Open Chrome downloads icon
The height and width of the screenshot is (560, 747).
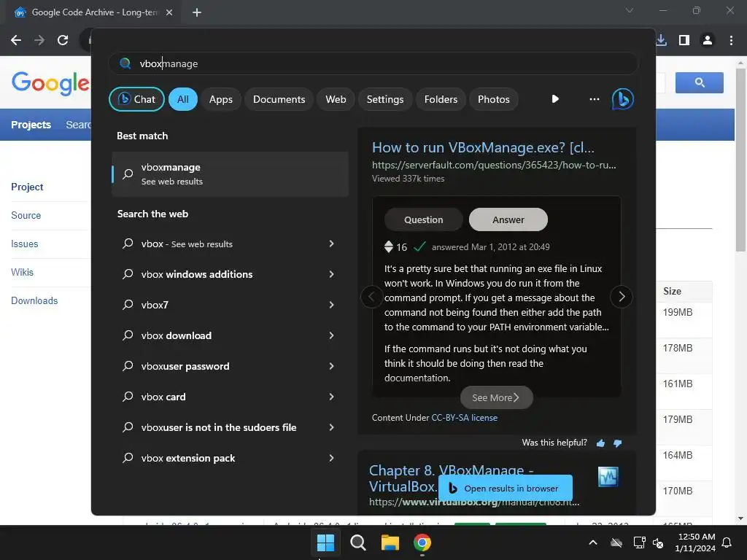[x=661, y=40]
